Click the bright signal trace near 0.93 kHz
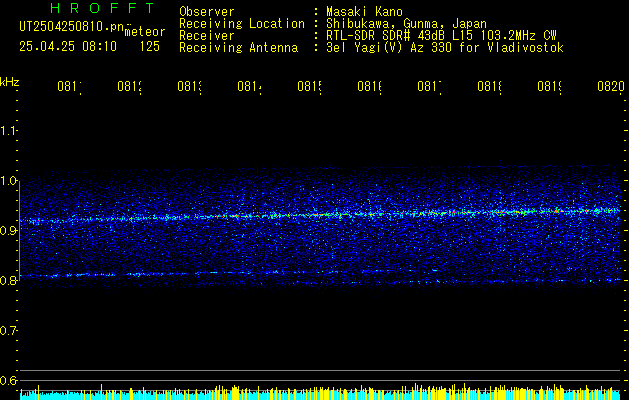Viewport: 629px width, 400px height. pyautogui.click(x=320, y=214)
